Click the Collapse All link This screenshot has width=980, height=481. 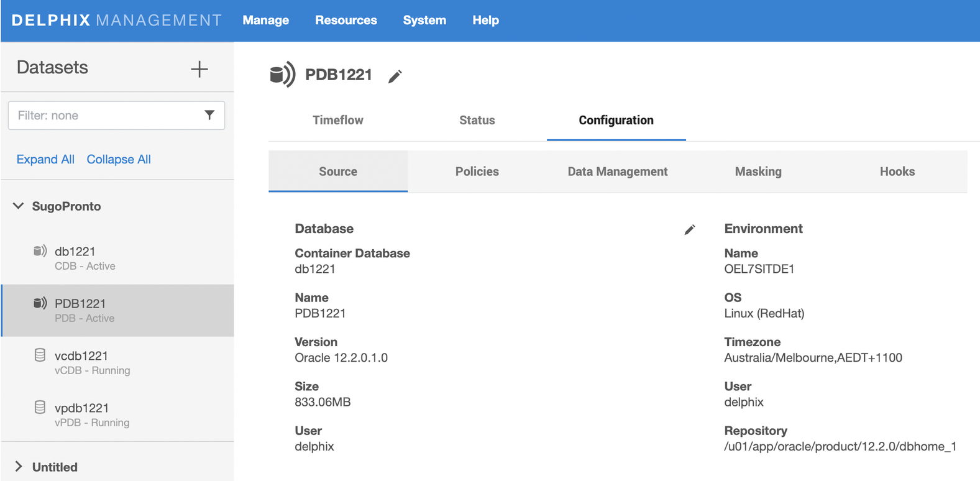(119, 160)
